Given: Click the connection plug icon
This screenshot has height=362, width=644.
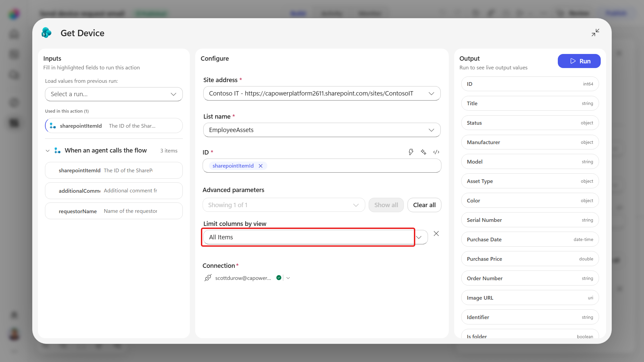Looking at the screenshot, I should pyautogui.click(x=208, y=278).
